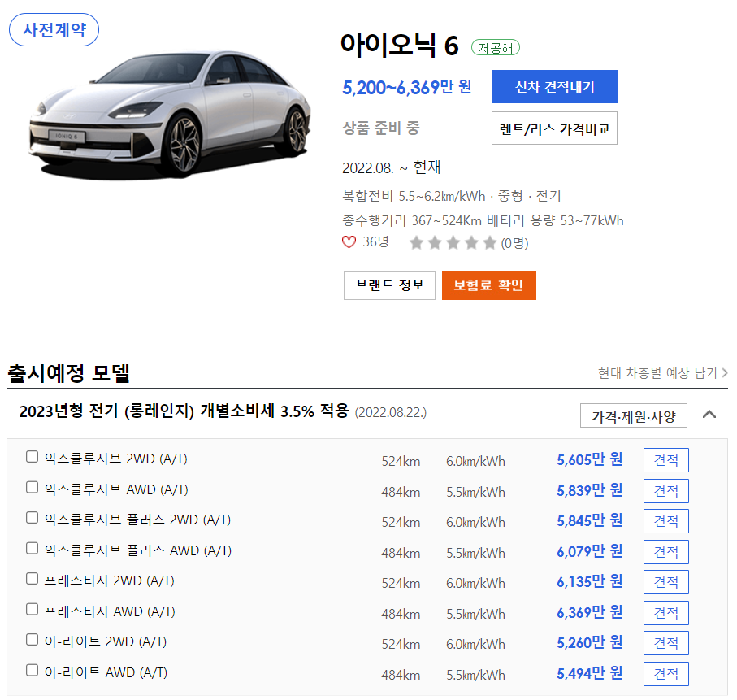Click 상품 준비 중 status text

381,128
